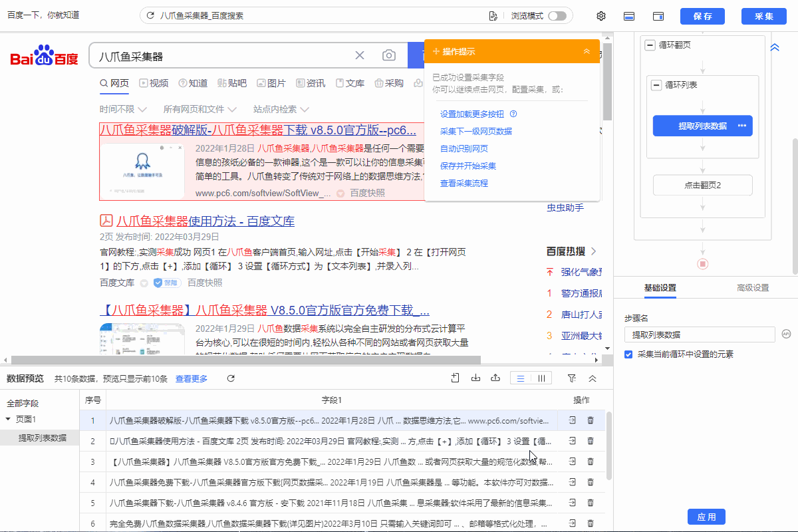The width and height of the screenshot is (798, 532).
Task: Edit the 步骤名 input field
Action: [700, 334]
